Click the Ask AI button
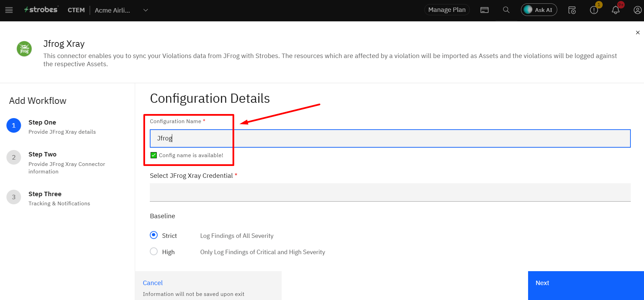 539,10
